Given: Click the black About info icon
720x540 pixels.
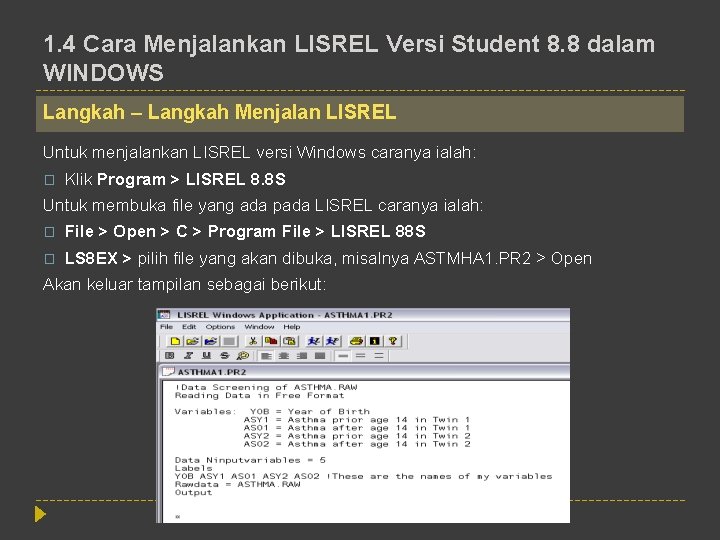Looking at the screenshot, I should coord(374,341).
